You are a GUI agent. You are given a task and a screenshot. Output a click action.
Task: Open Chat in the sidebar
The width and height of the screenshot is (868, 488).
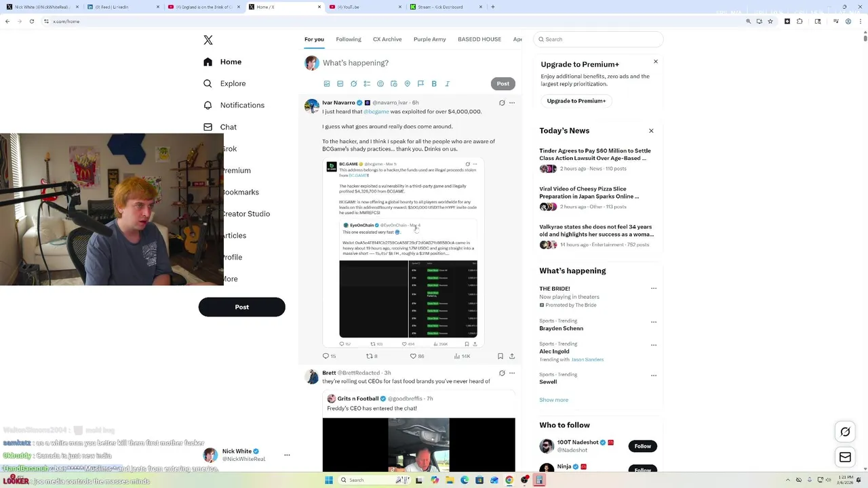[x=220, y=127]
